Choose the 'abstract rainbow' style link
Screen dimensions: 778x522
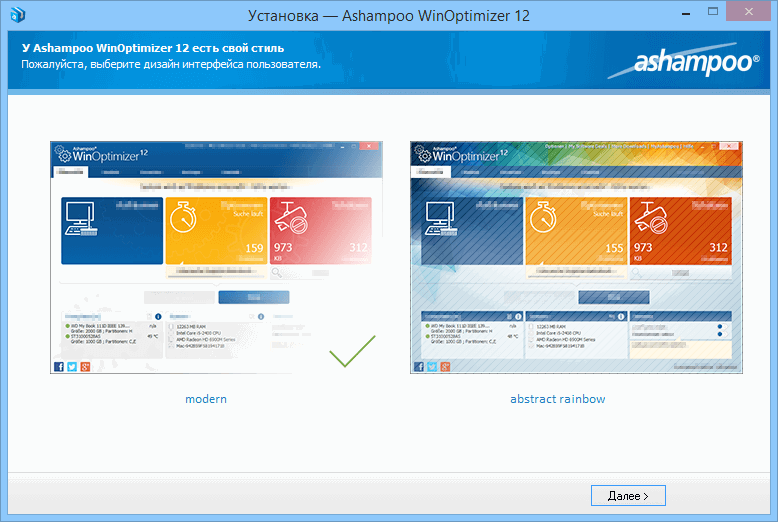(x=558, y=399)
